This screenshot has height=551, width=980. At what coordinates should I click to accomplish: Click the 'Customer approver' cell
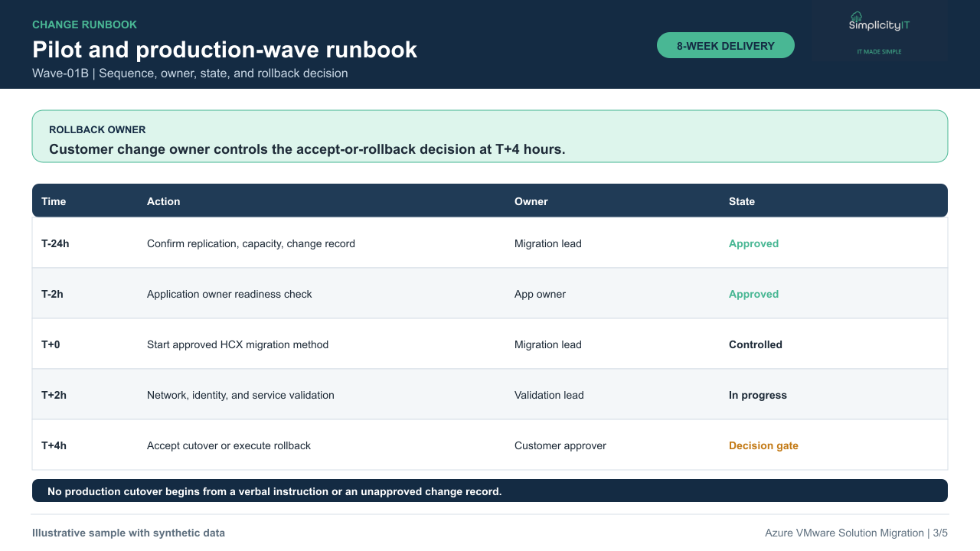point(560,445)
